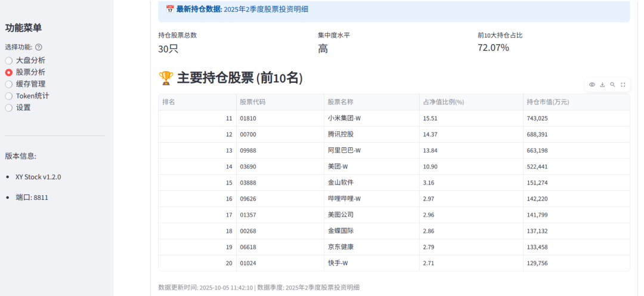Screen dimensions: 644x296
Task: Select the 股票分析 radio option
Action: (9, 72)
